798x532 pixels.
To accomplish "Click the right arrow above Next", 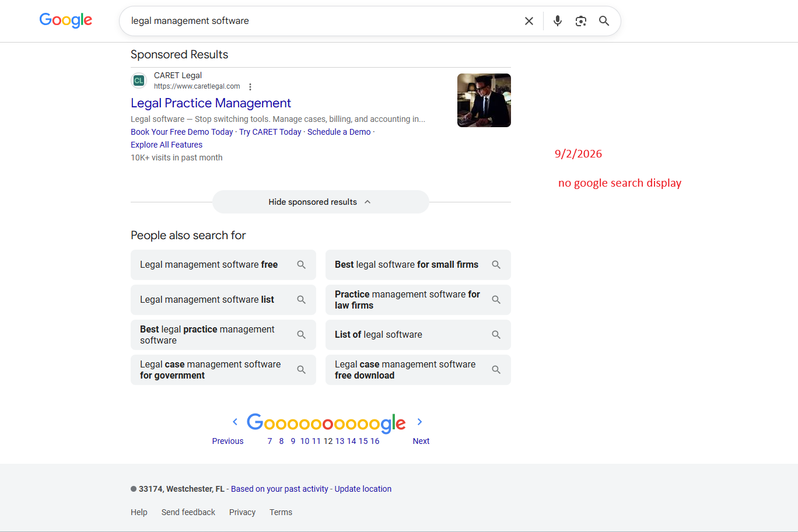I will point(419,422).
